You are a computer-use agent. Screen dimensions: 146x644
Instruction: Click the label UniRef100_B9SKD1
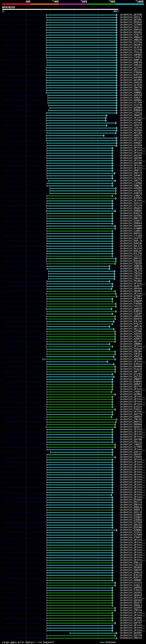tap(131, 32)
